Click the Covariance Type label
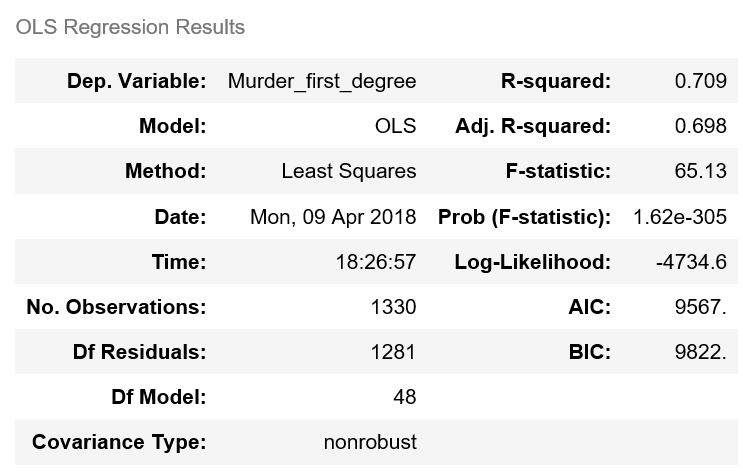The width and height of the screenshot is (743, 474). (119, 442)
